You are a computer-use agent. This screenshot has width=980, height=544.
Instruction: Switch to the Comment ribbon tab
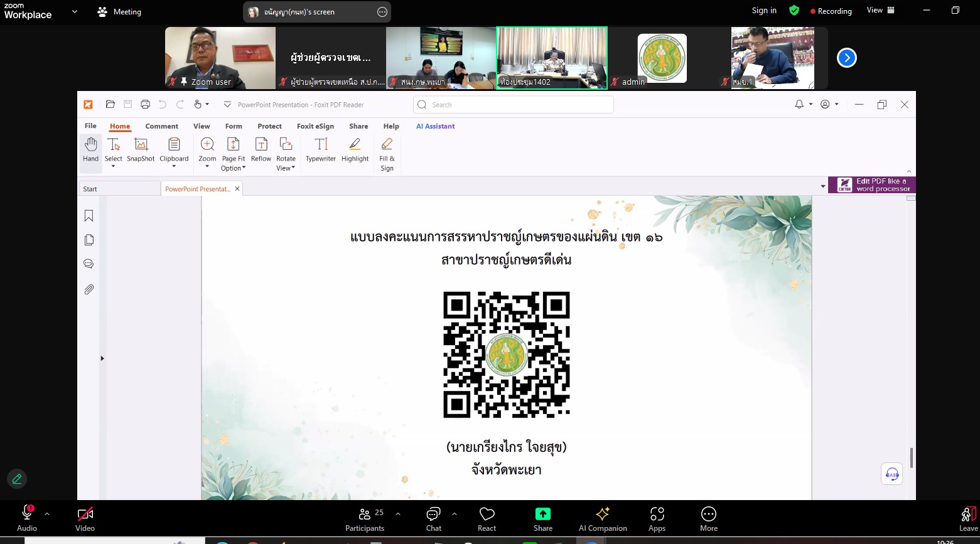click(162, 126)
